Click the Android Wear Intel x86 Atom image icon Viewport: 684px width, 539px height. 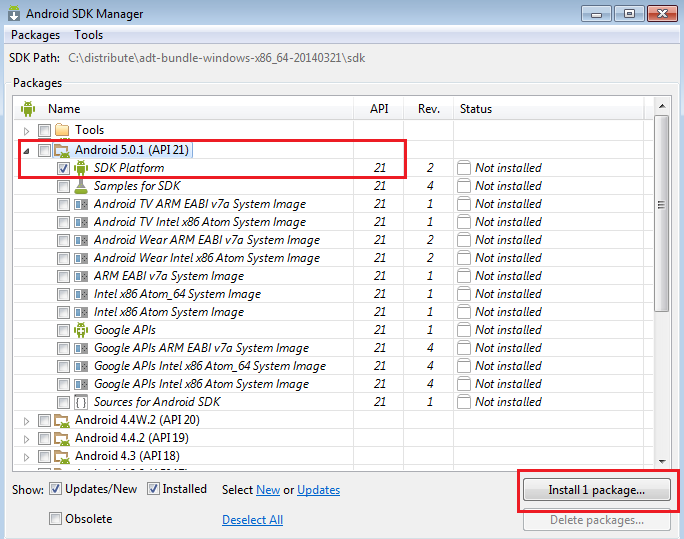pyautogui.click(x=81, y=258)
